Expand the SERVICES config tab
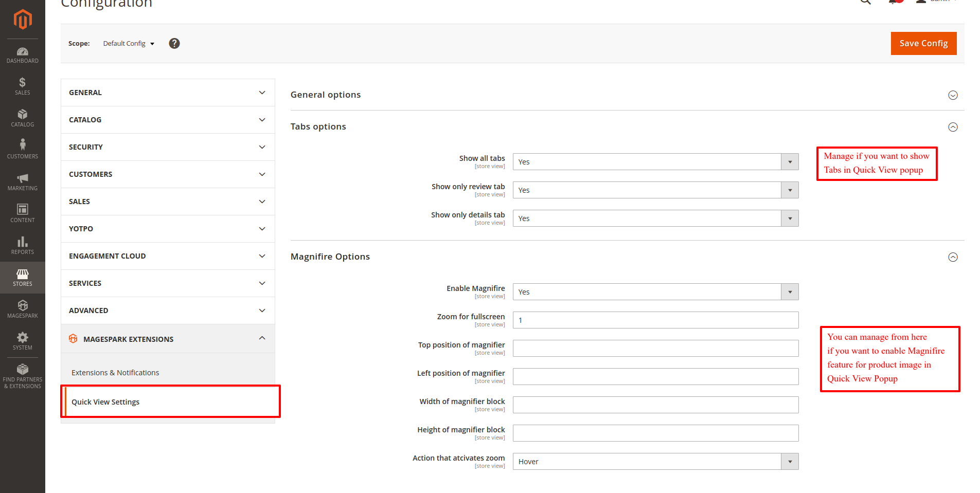The width and height of the screenshot is (980, 493). point(168,283)
